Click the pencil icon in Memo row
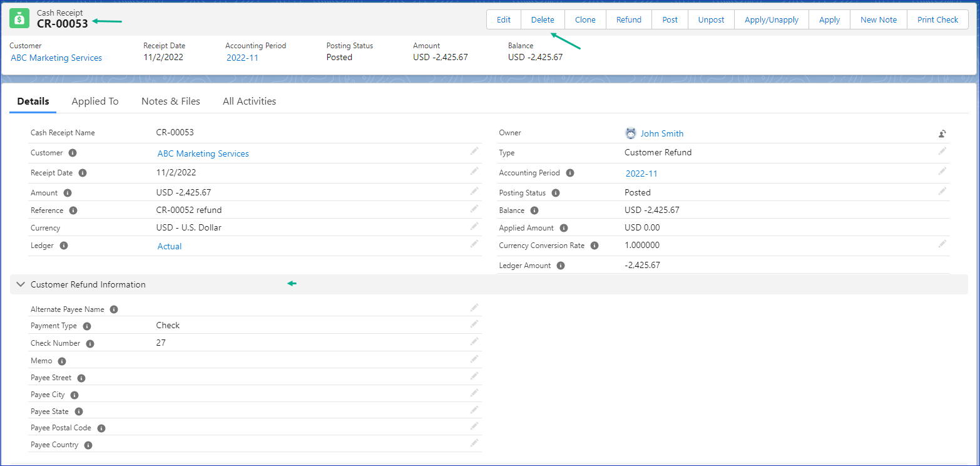Viewport: 980px width, 466px height. point(474,359)
